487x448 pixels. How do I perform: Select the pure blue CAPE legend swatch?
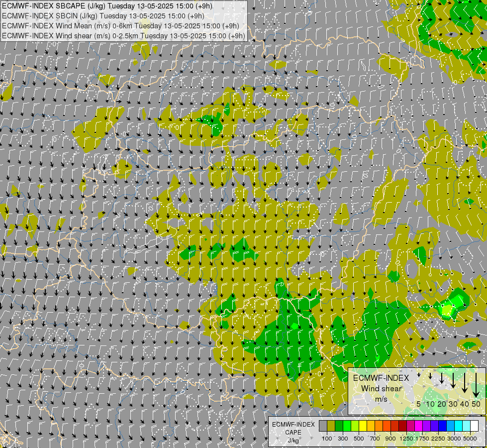point(443,426)
